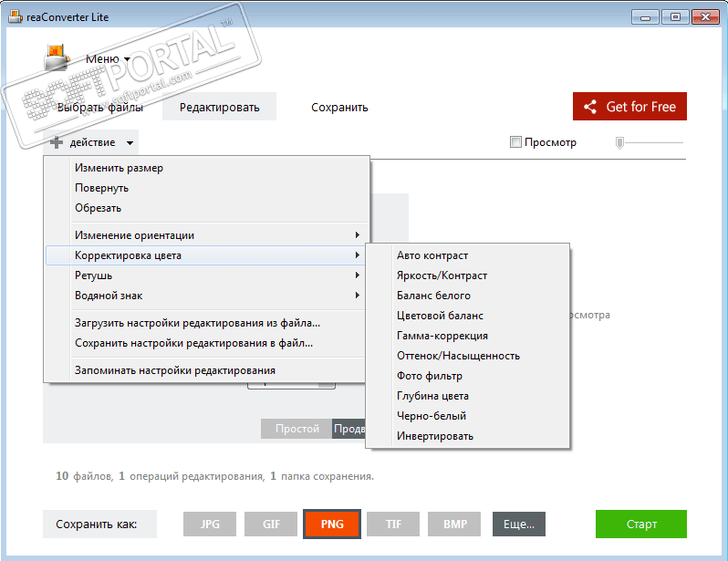Select BMP output format
Image resolution: width=728 pixels, height=561 pixels.
point(454,525)
